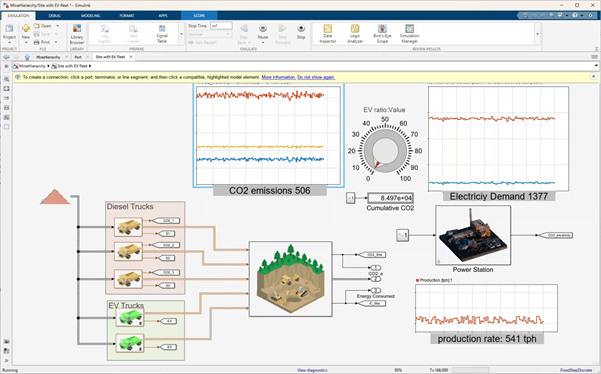The width and height of the screenshot is (601, 374).
Task: Switch to the FORMAT ribbon tab
Action: coord(126,16)
